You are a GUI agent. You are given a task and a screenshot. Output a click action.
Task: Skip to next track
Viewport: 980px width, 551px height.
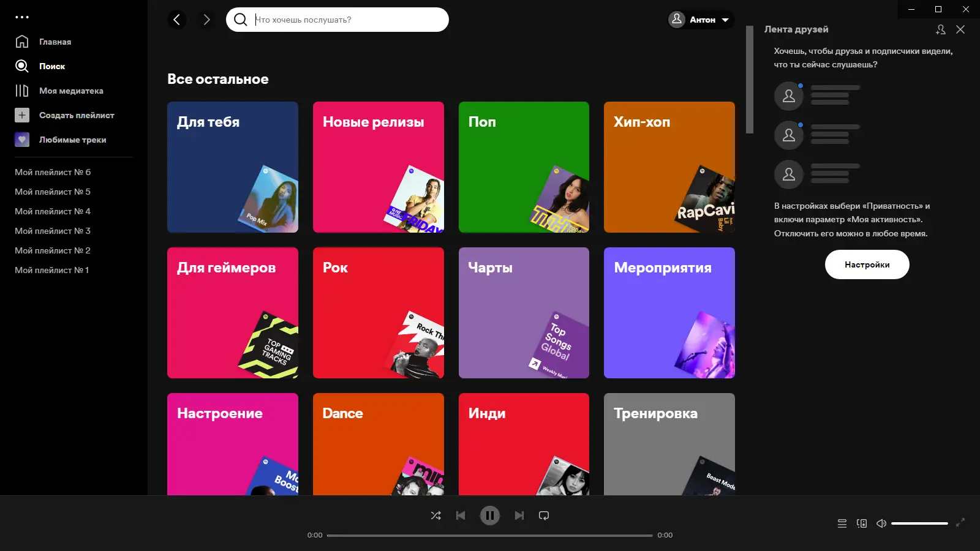tap(519, 515)
